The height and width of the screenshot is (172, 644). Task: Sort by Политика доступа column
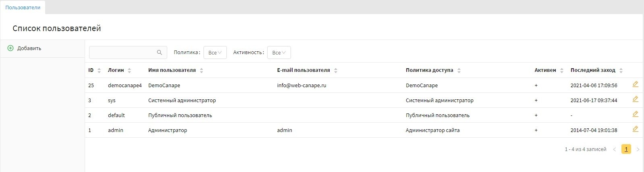point(430,70)
